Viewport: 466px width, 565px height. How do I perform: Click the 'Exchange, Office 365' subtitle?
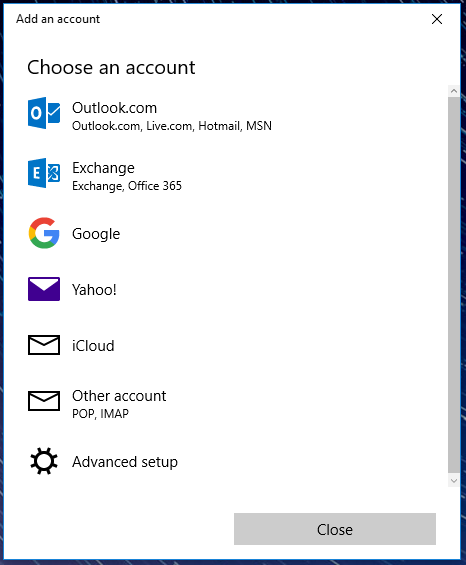tap(127, 186)
